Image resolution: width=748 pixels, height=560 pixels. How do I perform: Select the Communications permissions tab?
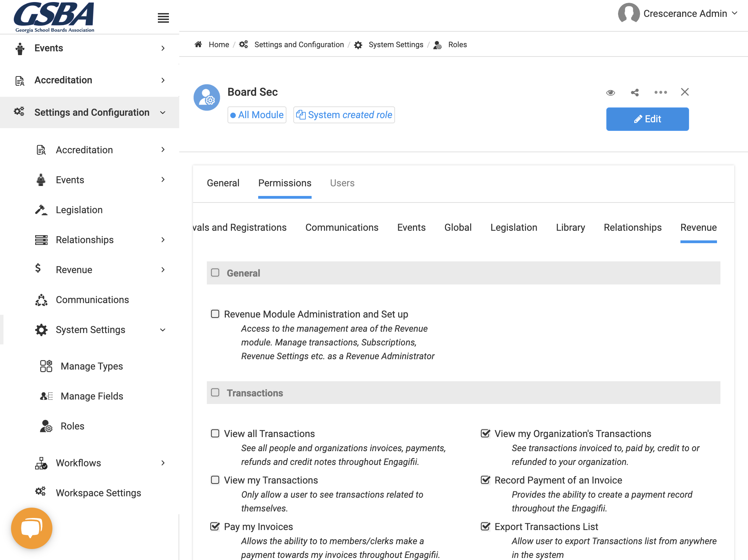pyautogui.click(x=342, y=227)
